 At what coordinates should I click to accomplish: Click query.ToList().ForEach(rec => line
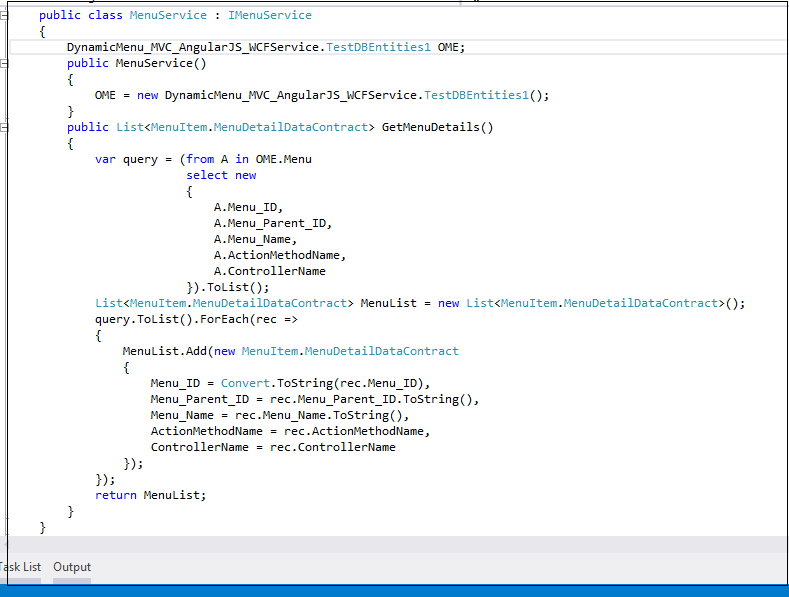point(196,319)
